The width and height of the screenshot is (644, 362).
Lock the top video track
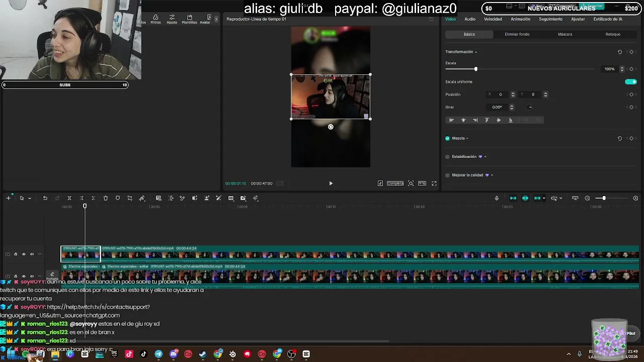click(x=16, y=254)
